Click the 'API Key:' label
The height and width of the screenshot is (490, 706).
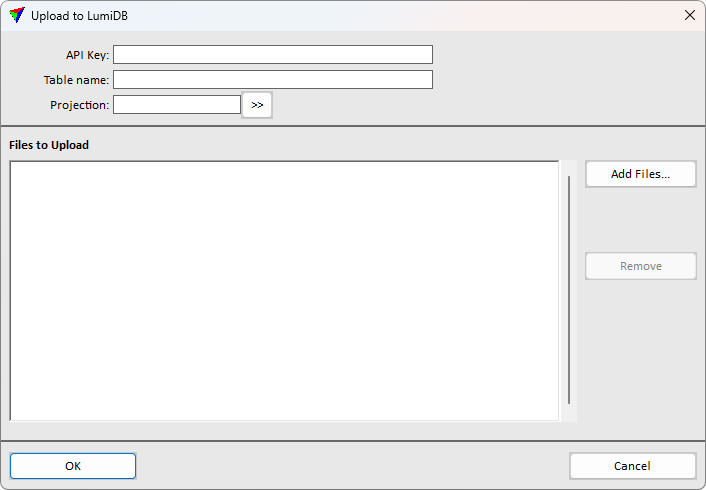(x=87, y=54)
